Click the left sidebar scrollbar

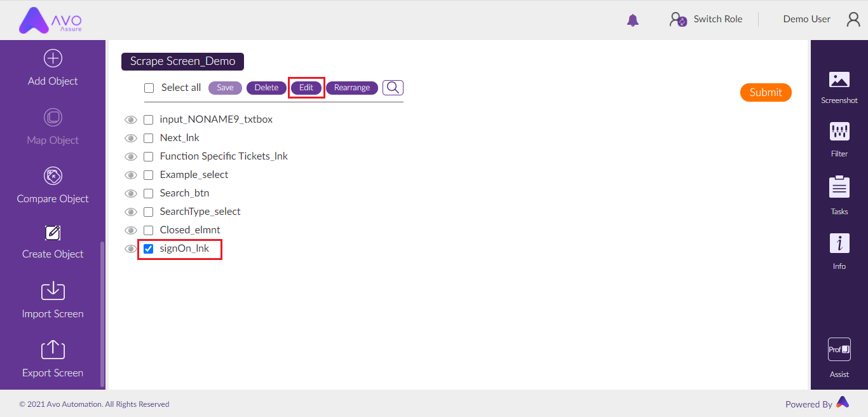point(102,315)
